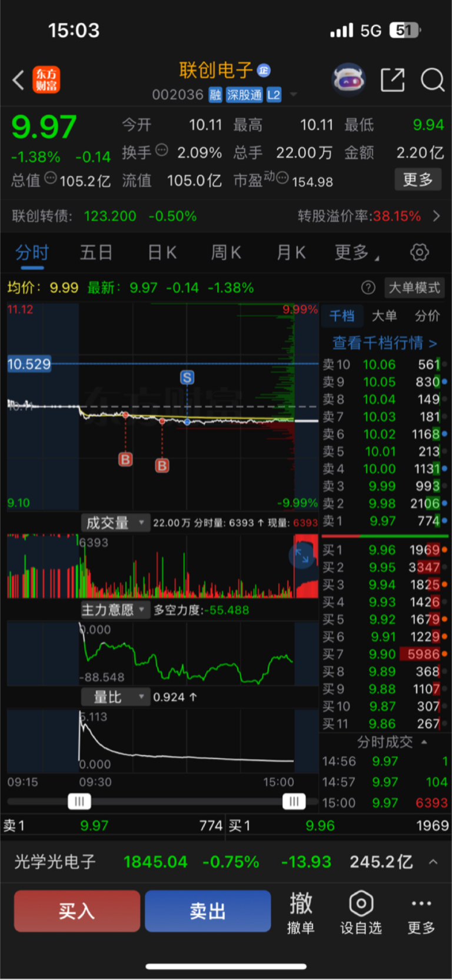Expand the sector bar chevron
The height and width of the screenshot is (980, 452).
tap(433, 862)
